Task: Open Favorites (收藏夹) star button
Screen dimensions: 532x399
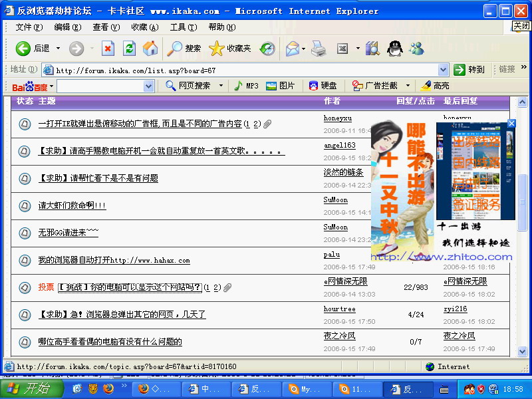Action: [230, 49]
